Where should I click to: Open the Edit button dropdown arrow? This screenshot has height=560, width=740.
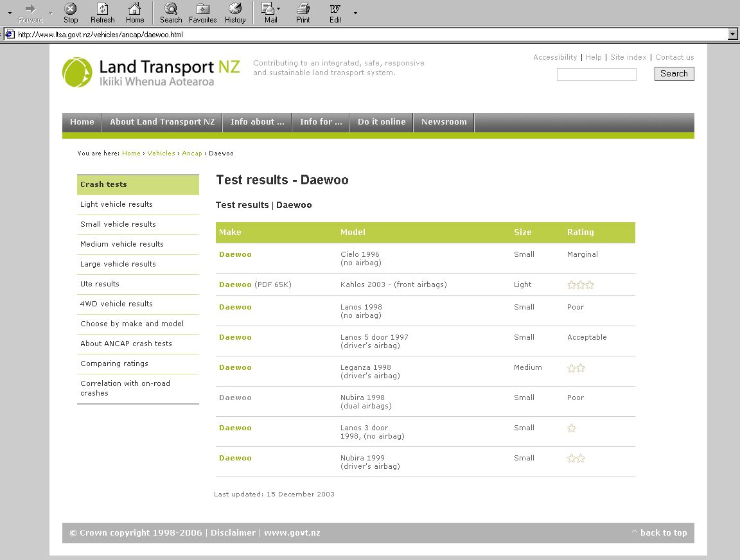coord(355,13)
